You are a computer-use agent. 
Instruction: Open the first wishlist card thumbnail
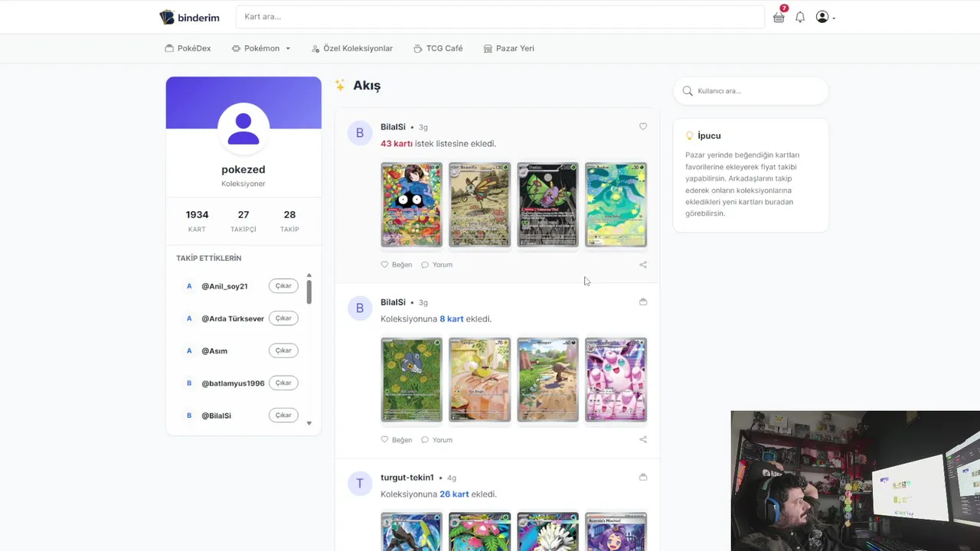tap(411, 204)
